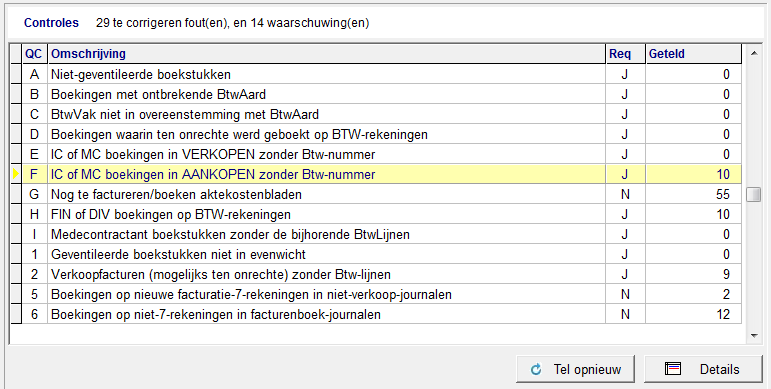Click the scrollbar down arrow
The width and height of the screenshot is (771, 389).
coord(754,336)
